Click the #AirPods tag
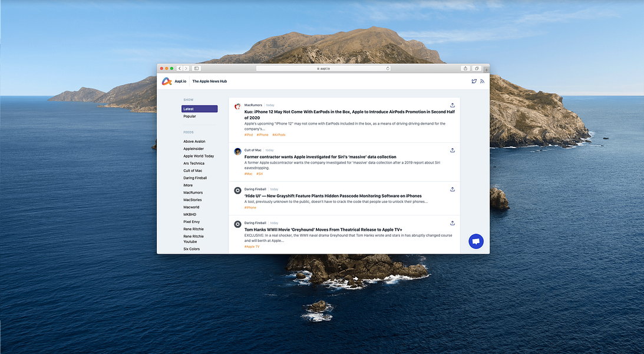644x354 pixels. coord(279,135)
